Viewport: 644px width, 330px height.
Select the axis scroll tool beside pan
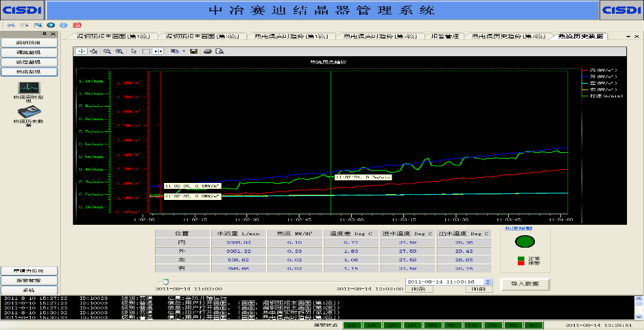tap(93, 52)
